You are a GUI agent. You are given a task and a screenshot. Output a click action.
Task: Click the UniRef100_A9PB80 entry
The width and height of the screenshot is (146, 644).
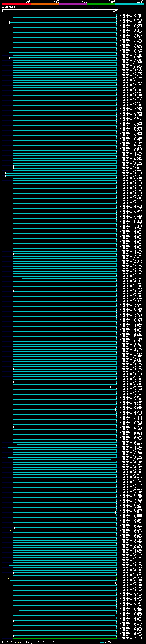point(131,30)
